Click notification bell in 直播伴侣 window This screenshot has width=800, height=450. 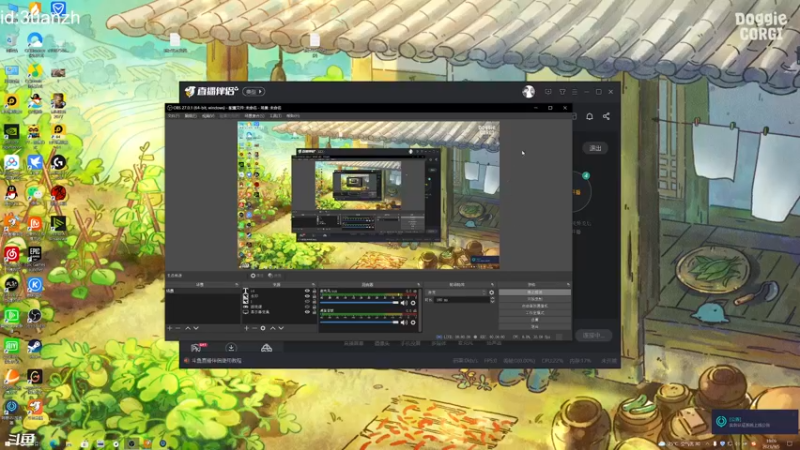tap(589, 116)
